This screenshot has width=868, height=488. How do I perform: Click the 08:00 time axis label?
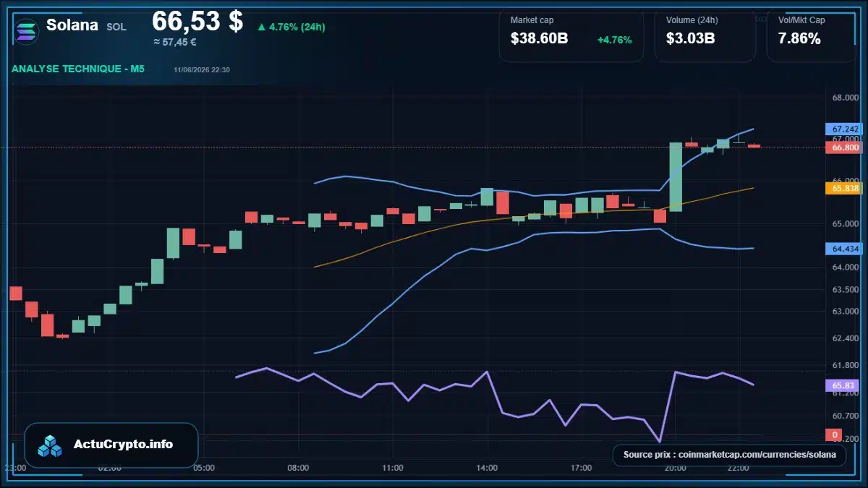[x=298, y=468]
